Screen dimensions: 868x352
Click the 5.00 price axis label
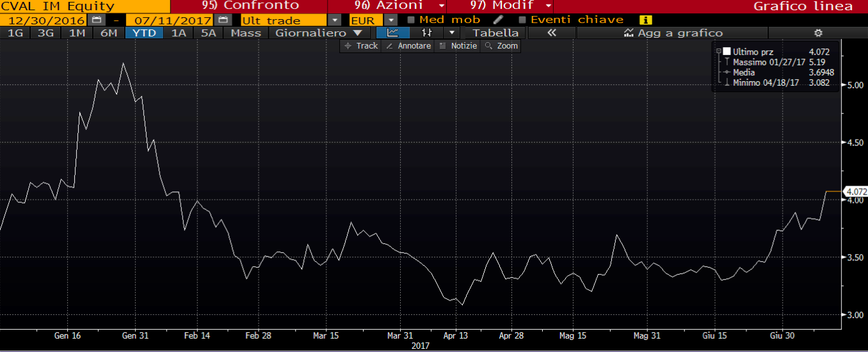pyautogui.click(x=856, y=84)
